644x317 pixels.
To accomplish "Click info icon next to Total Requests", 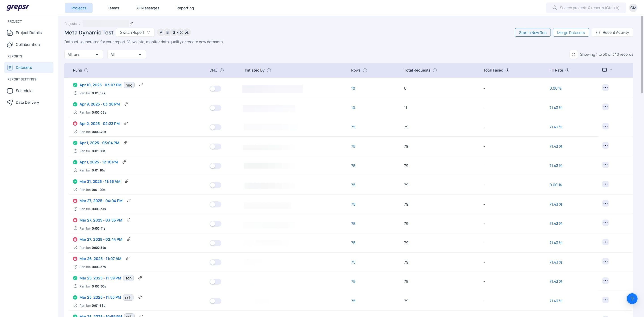I will pos(435,70).
